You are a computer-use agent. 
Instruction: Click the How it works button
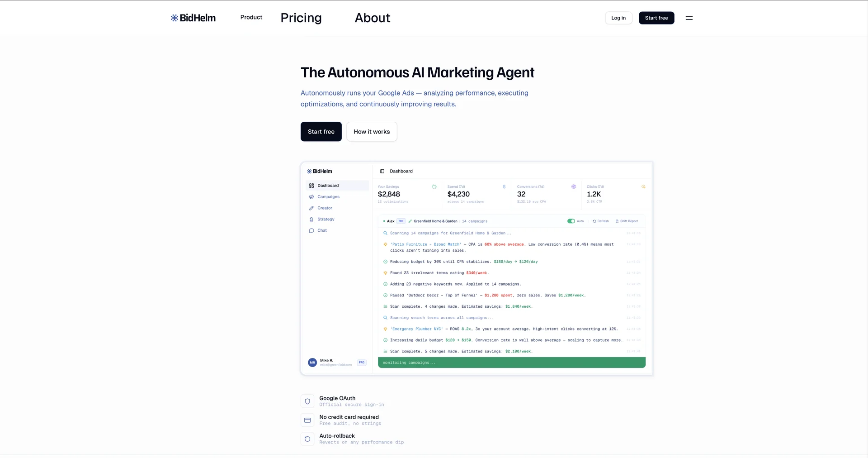[372, 132]
